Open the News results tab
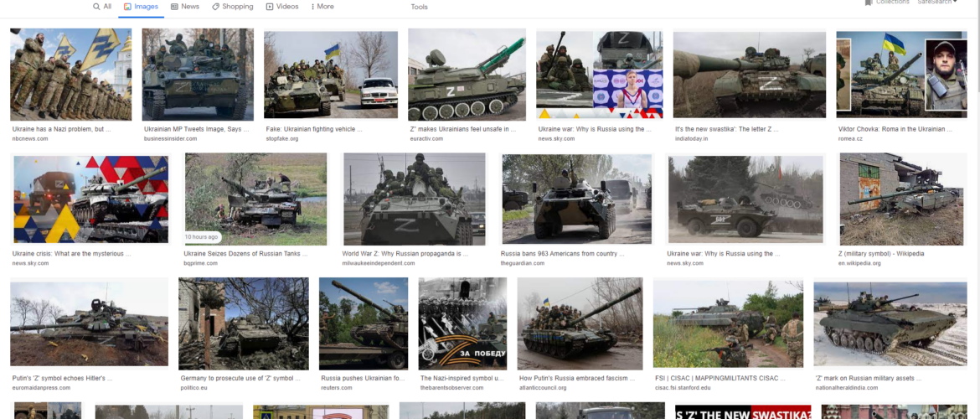This screenshot has width=980, height=419. click(x=184, y=7)
